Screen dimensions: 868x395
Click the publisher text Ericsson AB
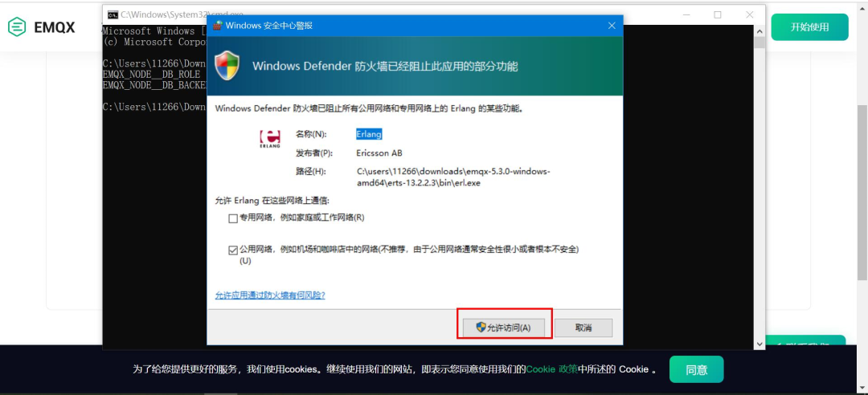point(379,153)
